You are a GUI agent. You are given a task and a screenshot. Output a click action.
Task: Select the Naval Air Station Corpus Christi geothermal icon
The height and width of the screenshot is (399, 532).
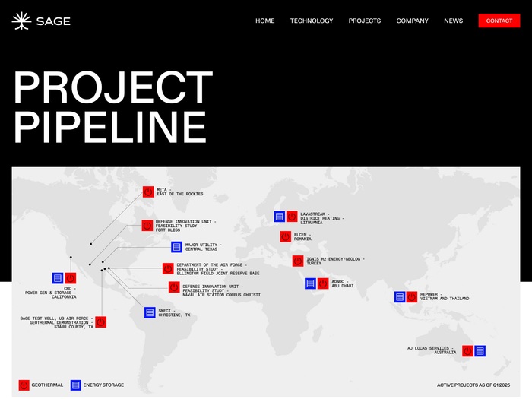pyautogui.click(x=174, y=287)
